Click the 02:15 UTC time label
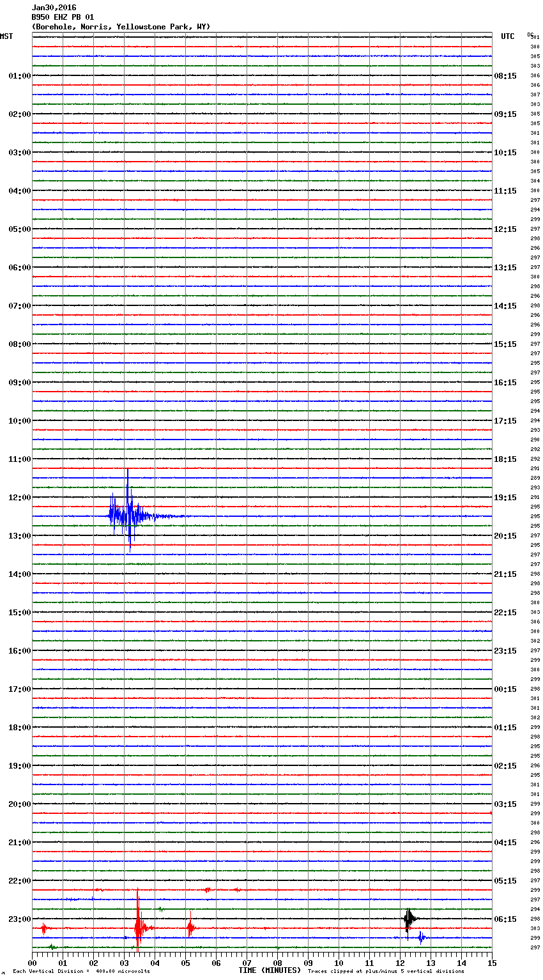 click(x=505, y=766)
